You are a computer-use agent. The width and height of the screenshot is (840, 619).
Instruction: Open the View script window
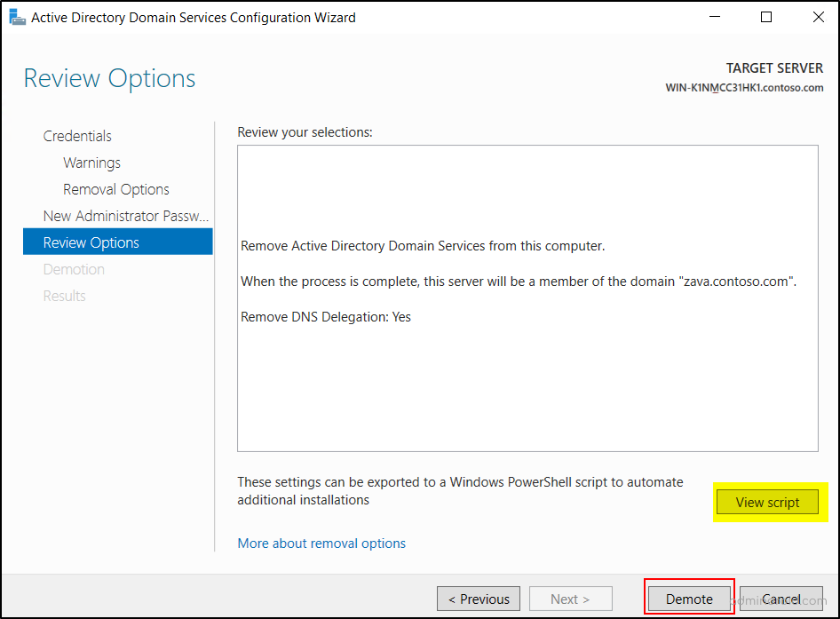coord(767,502)
